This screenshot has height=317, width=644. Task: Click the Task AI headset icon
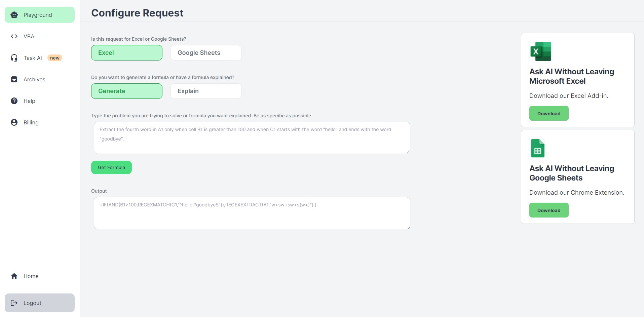coord(14,58)
